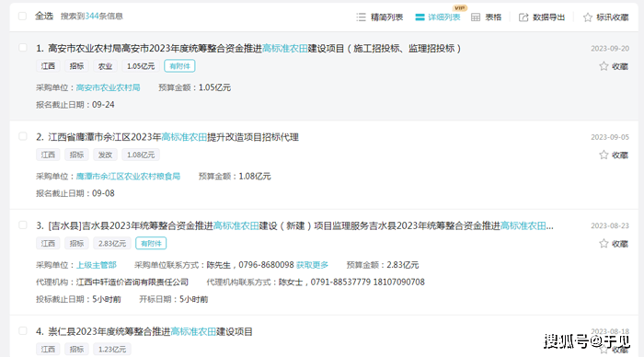Check the box for result 1 高安市农业农村局
The height and width of the screenshot is (357, 644).
click(23, 48)
